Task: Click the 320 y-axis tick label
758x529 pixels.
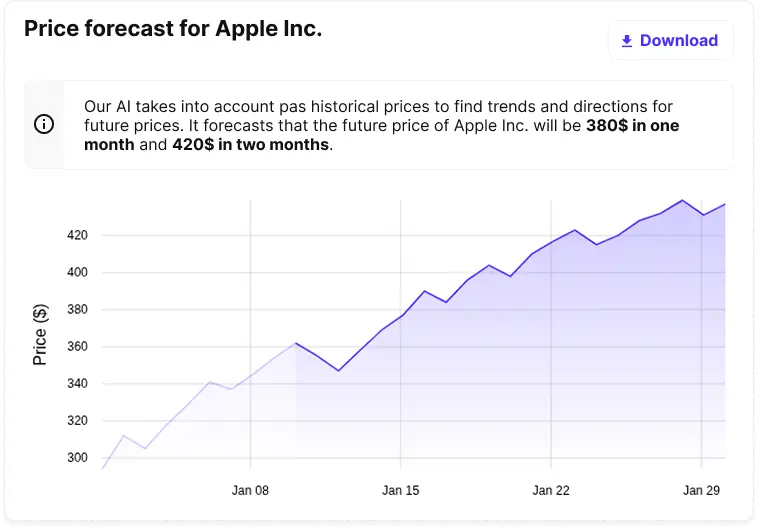Action: coord(78,421)
